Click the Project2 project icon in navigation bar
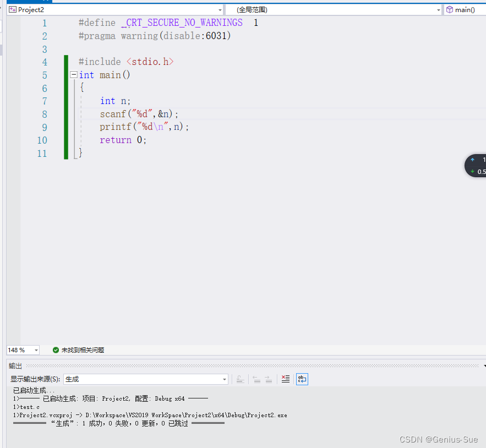Viewport: 486px width, 448px height. click(x=12, y=10)
